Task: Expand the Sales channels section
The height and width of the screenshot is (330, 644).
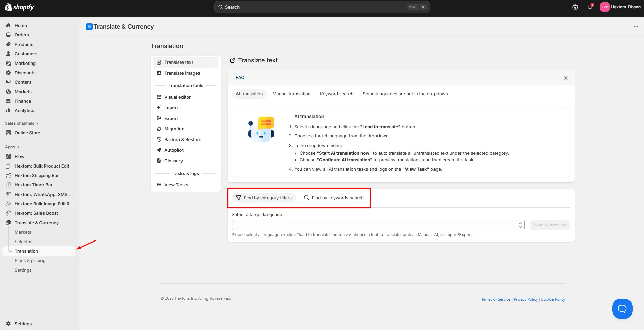Action: (x=22, y=123)
